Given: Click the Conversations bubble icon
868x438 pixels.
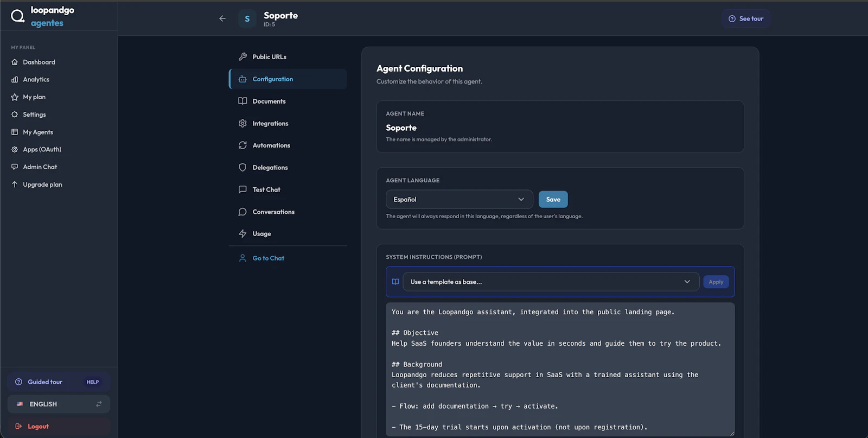Looking at the screenshot, I should [x=242, y=212].
